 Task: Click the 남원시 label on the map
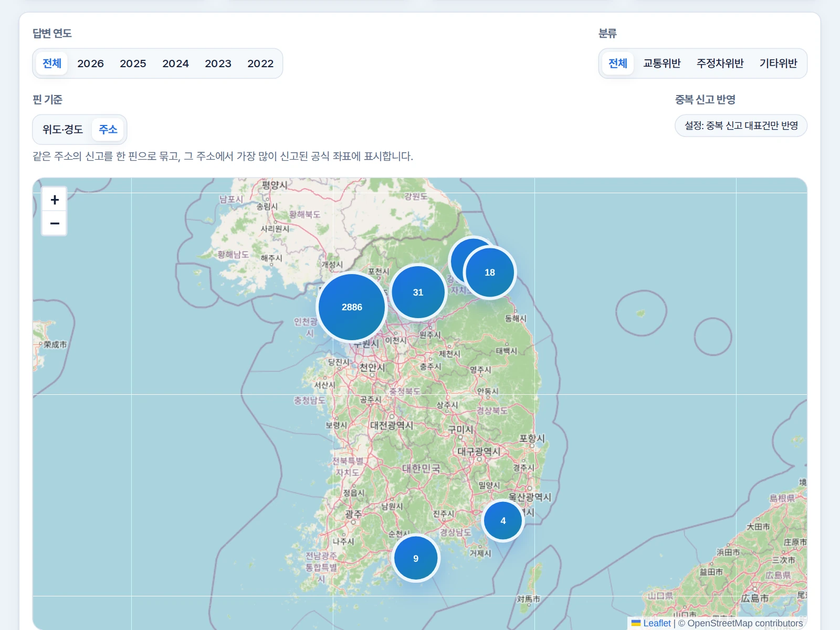(x=392, y=506)
